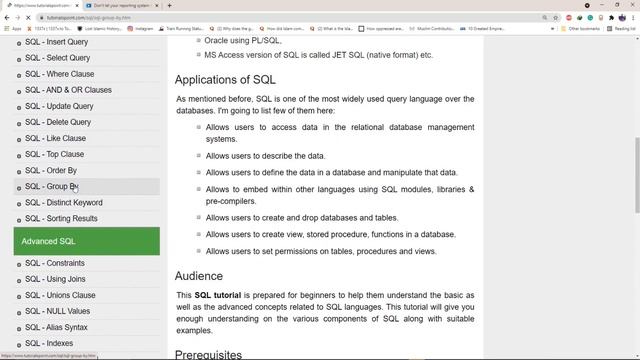Open the Reading list button
The width and height of the screenshot is (640, 360).
pyautogui.click(x=621, y=29)
